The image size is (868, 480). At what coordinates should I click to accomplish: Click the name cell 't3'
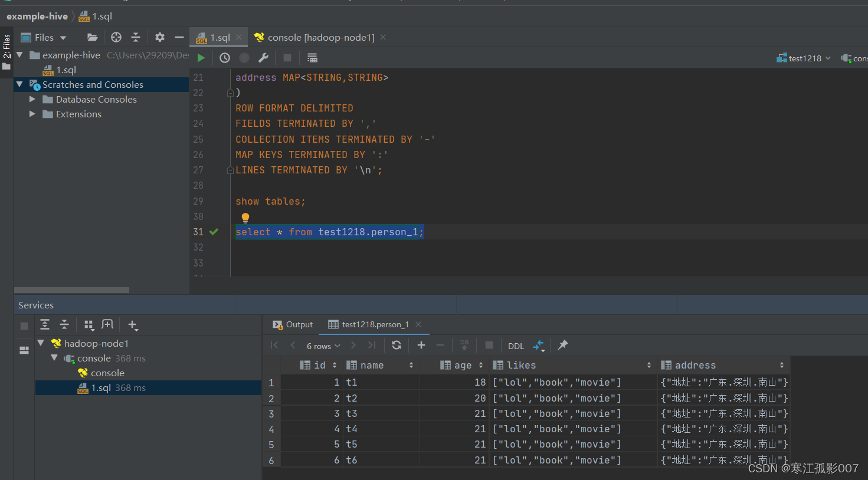(381, 413)
